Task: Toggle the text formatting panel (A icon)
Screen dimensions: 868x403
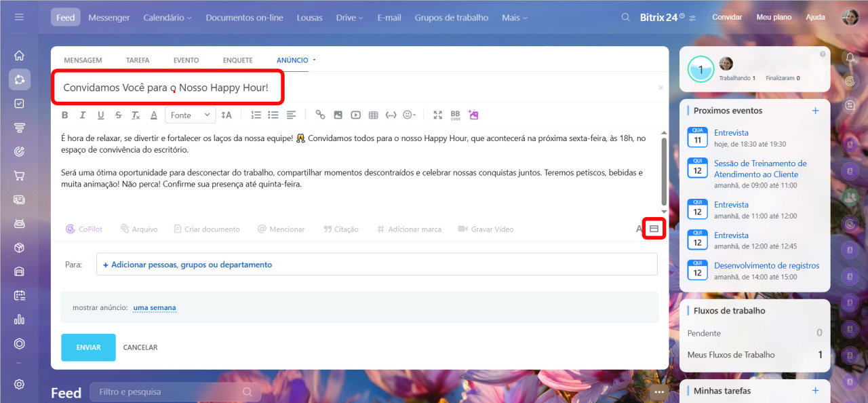Action: 639,229
